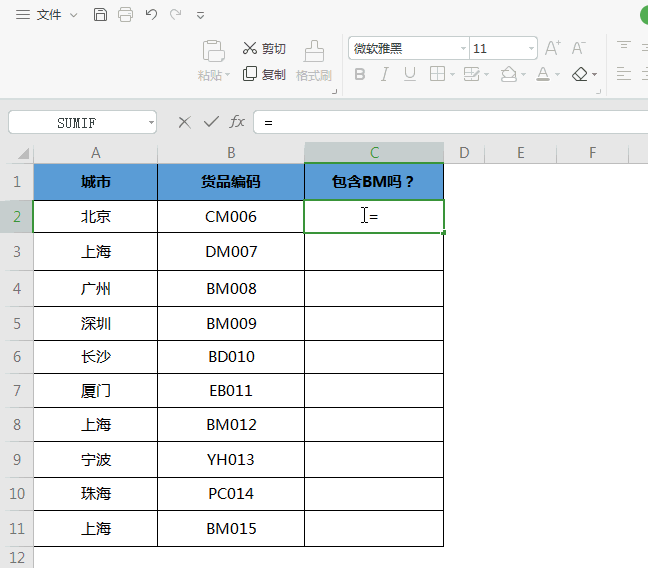Expand the font name dropdown arrow
This screenshot has width=648, height=568.
(x=463, y=48)
